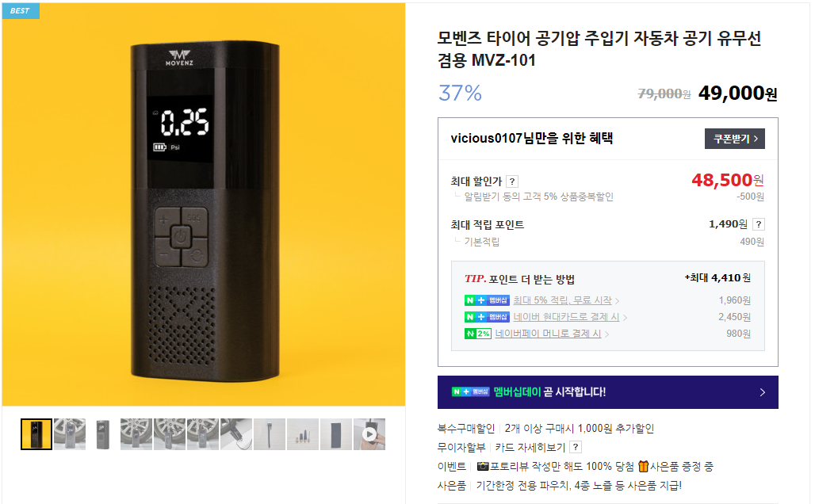Open the 멤버십데이 banner arrow
The width and height of the screenshot is (815, 504).
tap(762, 392)
